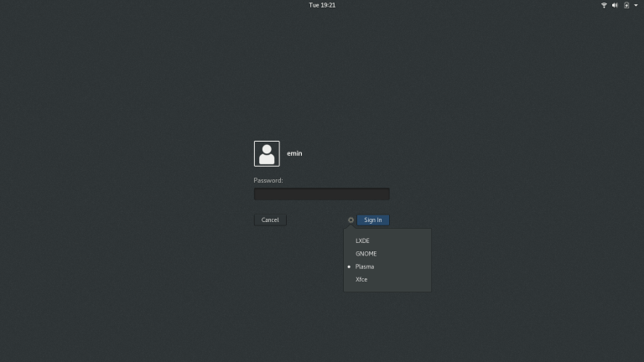Click the emin user avatar
This screenshot has height=362, width=644.
pos(267,153)
